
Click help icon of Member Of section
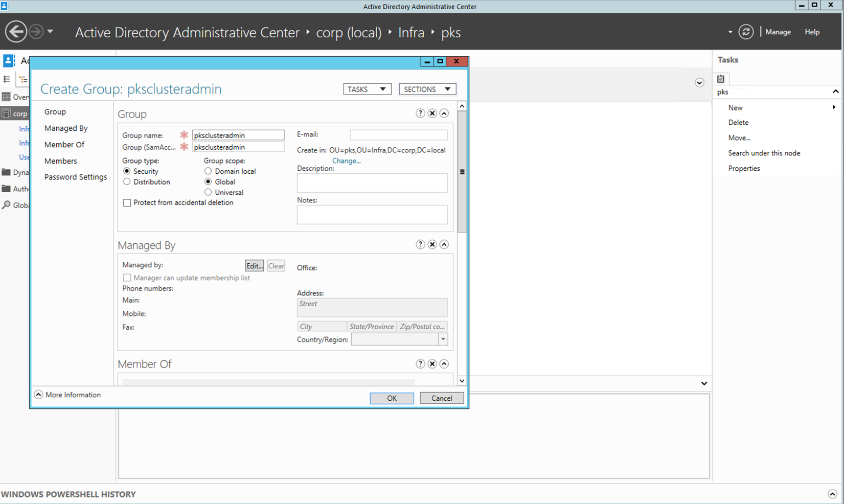tap(420, 363)
